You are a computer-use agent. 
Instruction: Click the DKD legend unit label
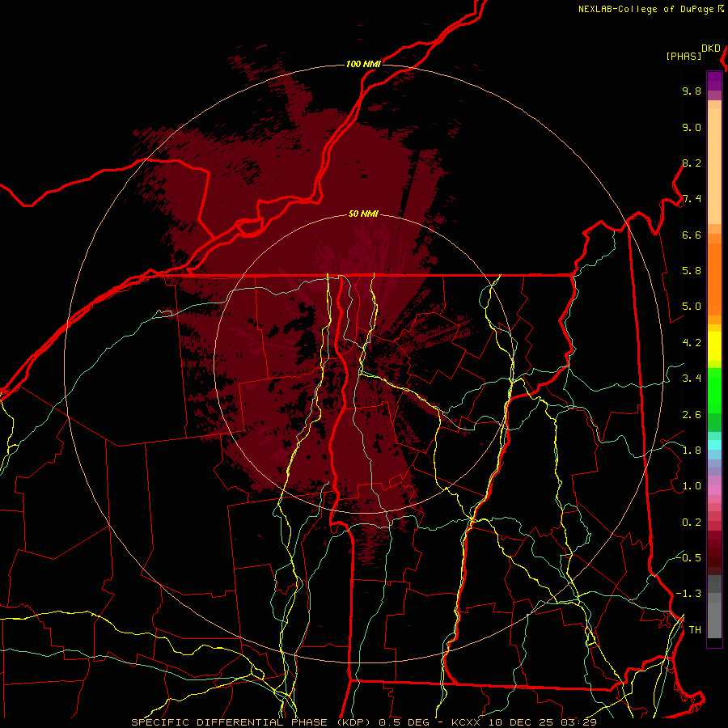[x=711, y=49]
